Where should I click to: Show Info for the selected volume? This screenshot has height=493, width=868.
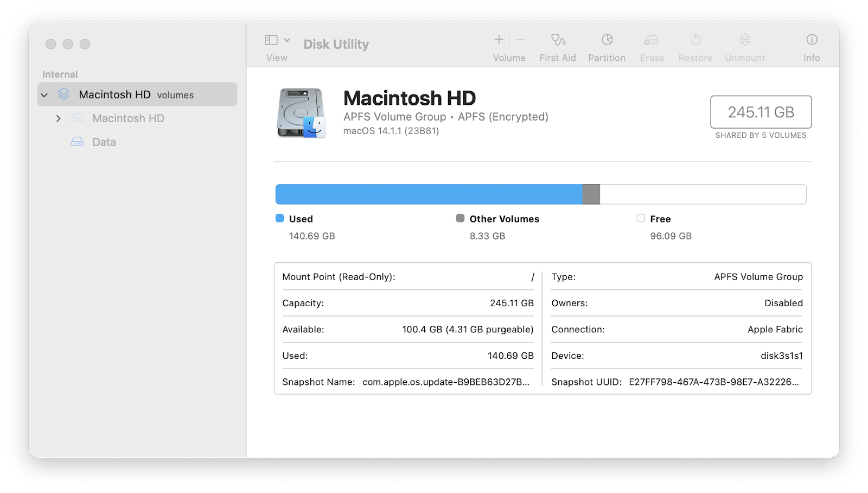pyautogui.click(x=810, y=46)
